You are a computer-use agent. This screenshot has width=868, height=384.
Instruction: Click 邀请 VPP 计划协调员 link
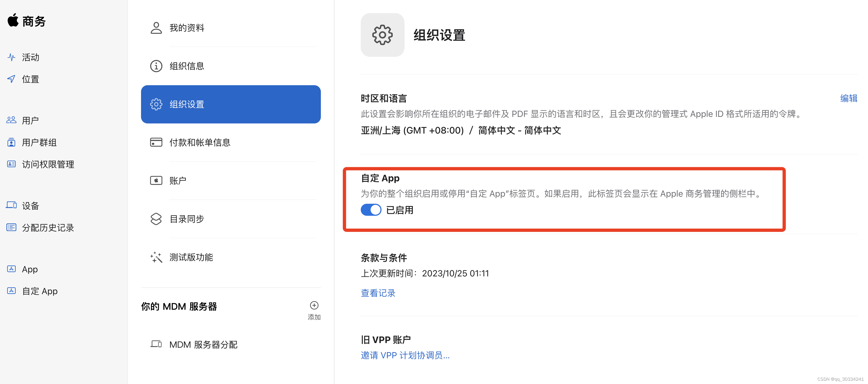[405, 355]
